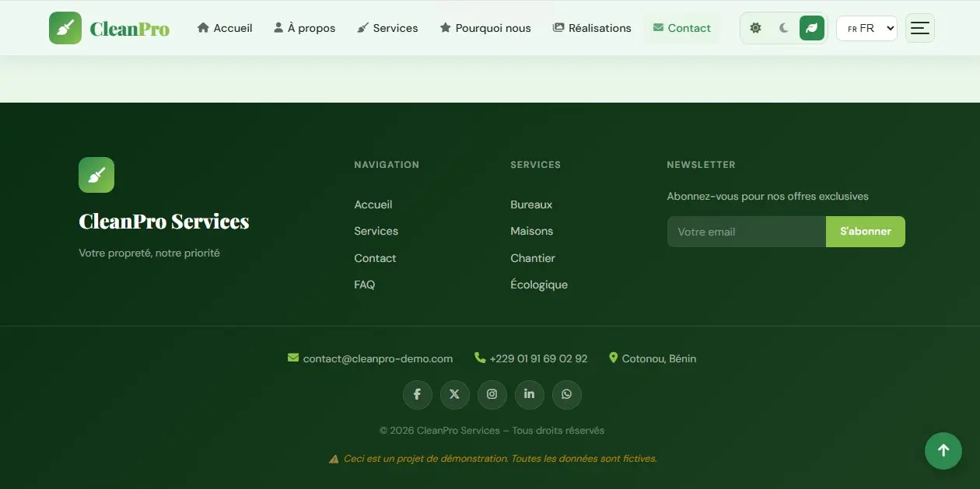The height and width of the screenshot is (489, 980).
Task: Activate the green leaf theme toggle
Action: [811, 27]
